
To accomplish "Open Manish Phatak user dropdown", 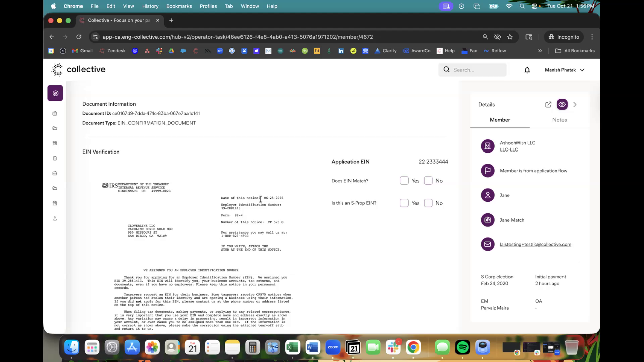I will tap(565, 70).
